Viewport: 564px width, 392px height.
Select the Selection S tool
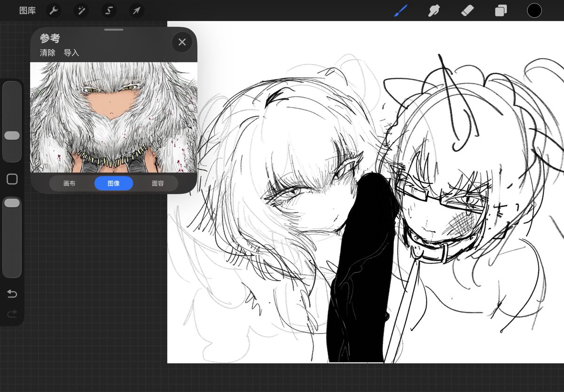click(x=109, y=10)
